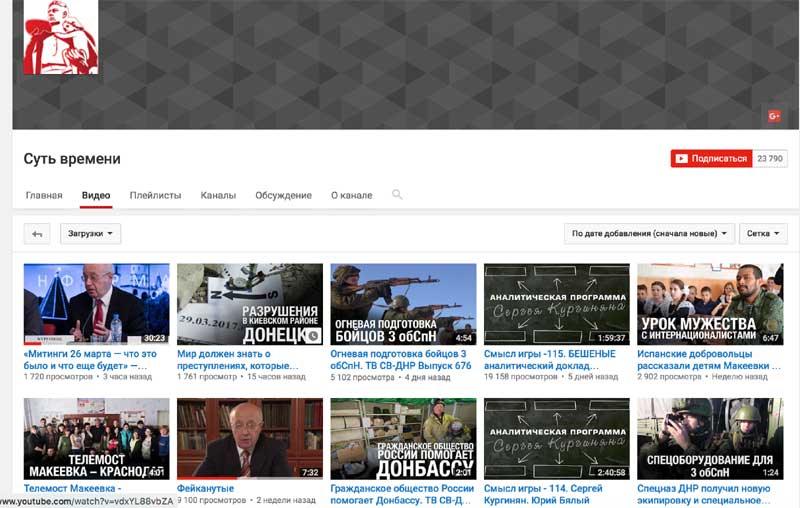
Task: Click the Фейканутые video title
Action: tap(205, 488)
